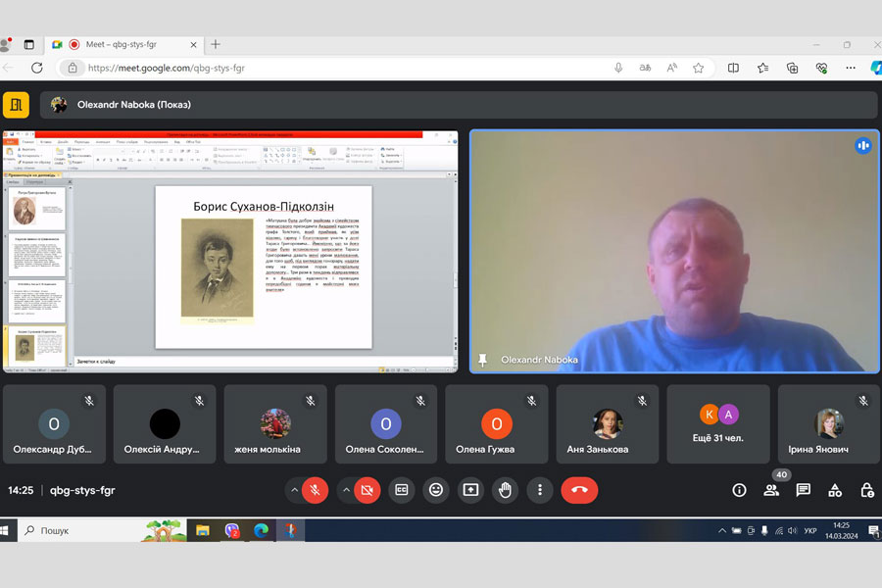Open a new browser tab
The height and width of the screenshot is (588, 882).
pos(216,44)
